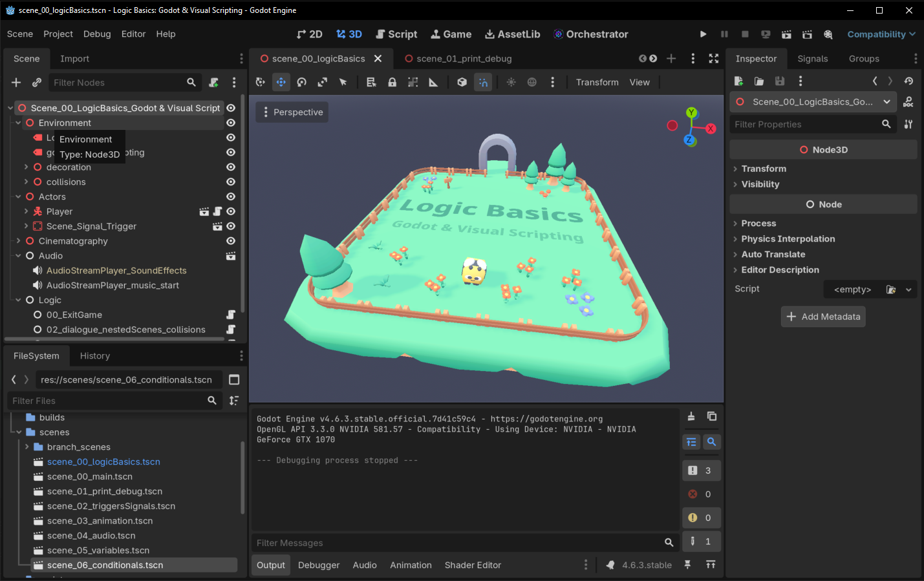This screenshot has width=924, height=581.
Task: Toggle visibility of decoration node
Action: click(231, 167)
